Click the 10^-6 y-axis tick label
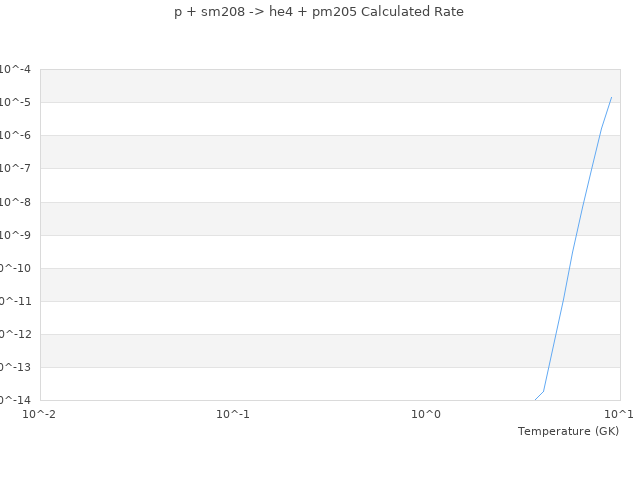640x480 pixels. pyautogui.click(x=16, y=135)
